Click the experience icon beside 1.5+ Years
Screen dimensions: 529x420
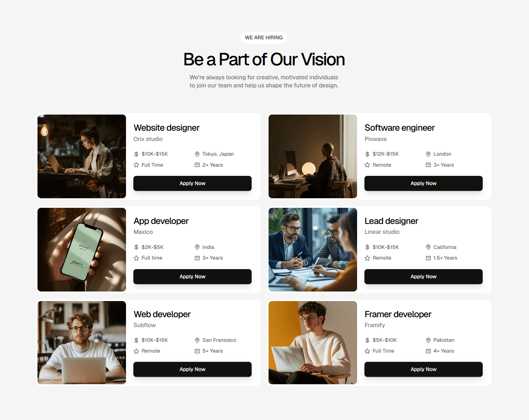pos(428,258)
